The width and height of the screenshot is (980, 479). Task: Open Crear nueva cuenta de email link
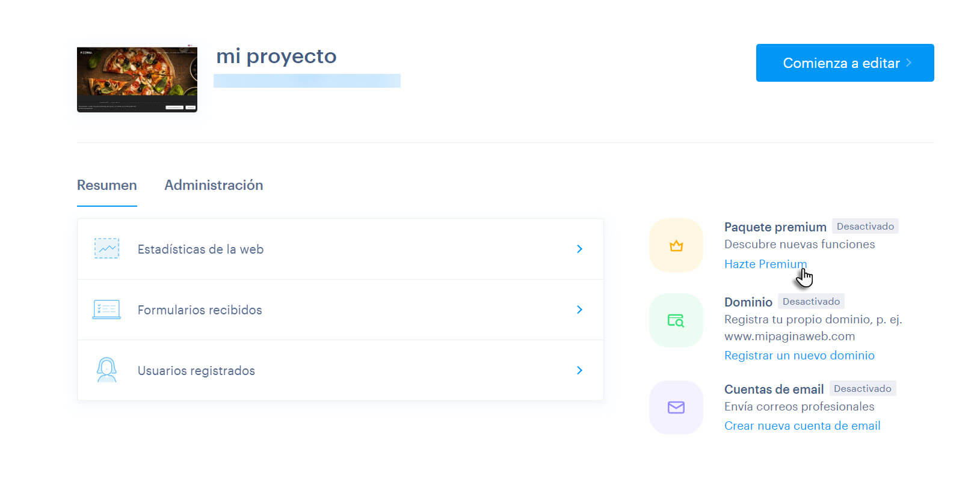(x=802, y=426)
